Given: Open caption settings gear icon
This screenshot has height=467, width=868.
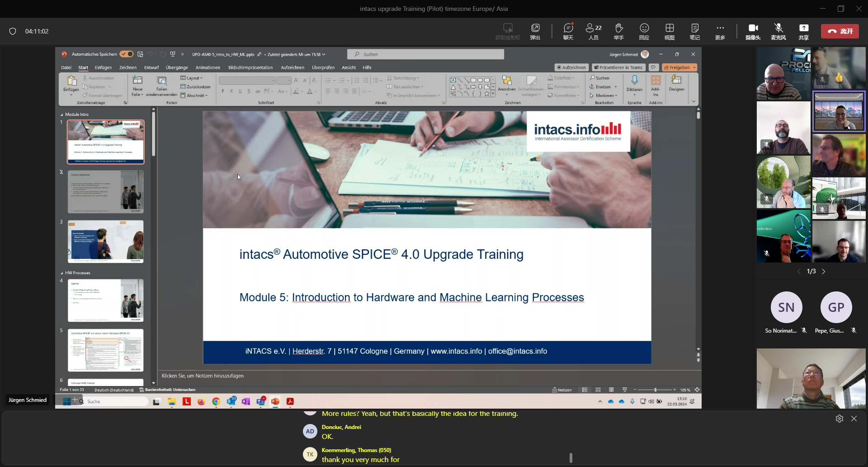Looking at the screenshot, I should click(x=840, y=419).
